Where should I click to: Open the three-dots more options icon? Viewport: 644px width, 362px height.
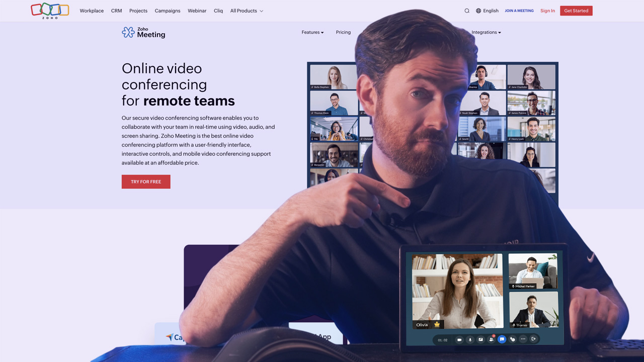523,339
